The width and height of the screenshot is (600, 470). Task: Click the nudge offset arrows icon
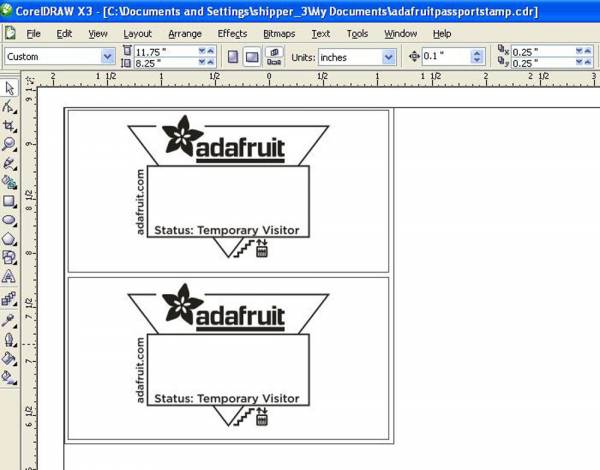[x=414, y=57]
